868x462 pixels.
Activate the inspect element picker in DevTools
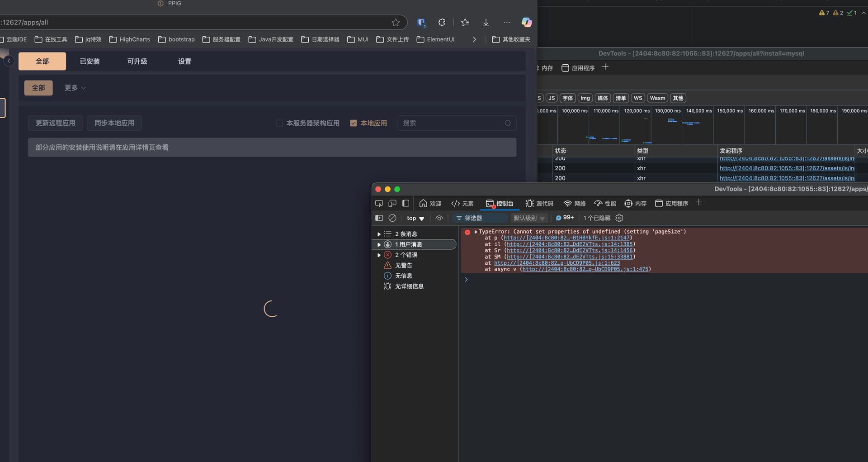click(x=379, y=204)
